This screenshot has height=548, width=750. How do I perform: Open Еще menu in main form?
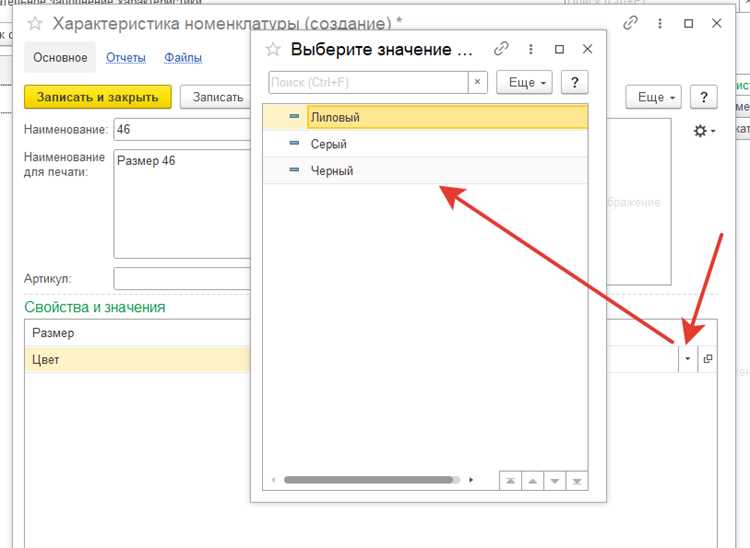point(653,97)
